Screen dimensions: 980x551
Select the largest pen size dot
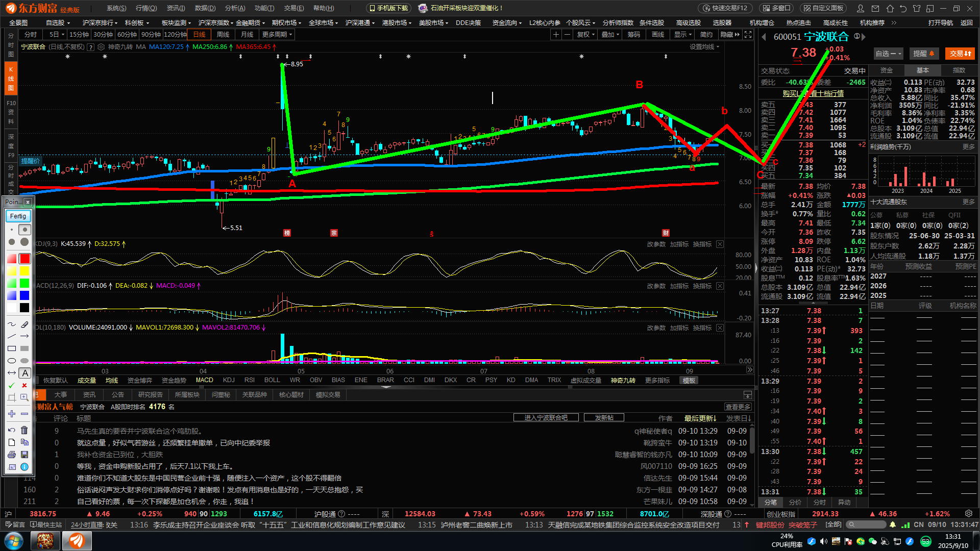(24, 242)
